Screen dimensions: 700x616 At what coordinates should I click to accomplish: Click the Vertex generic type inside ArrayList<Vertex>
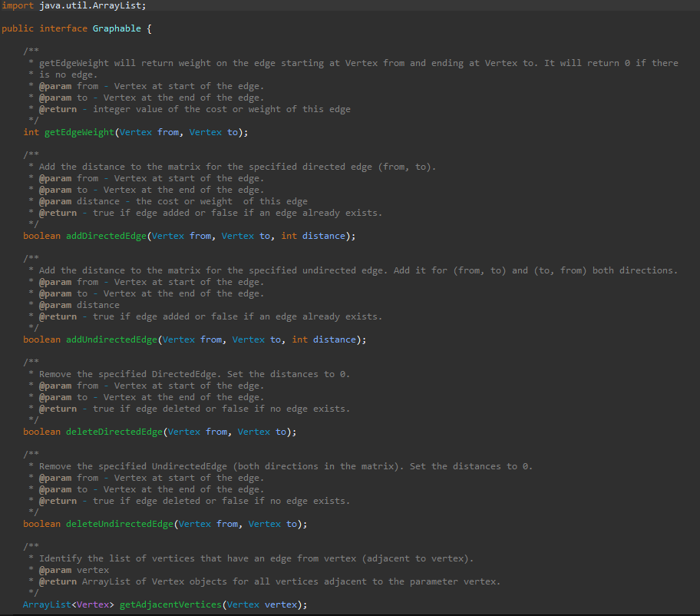tap(93, 604)
